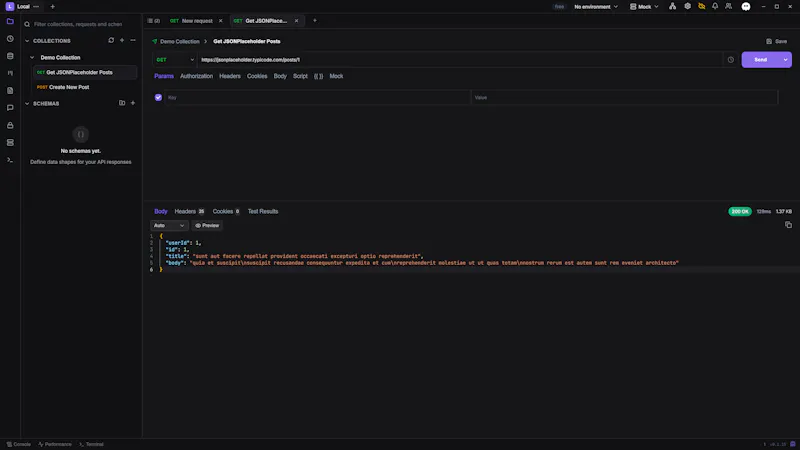
Task: Open the chat bubble icon in sidebar
Action: point(10,108)
